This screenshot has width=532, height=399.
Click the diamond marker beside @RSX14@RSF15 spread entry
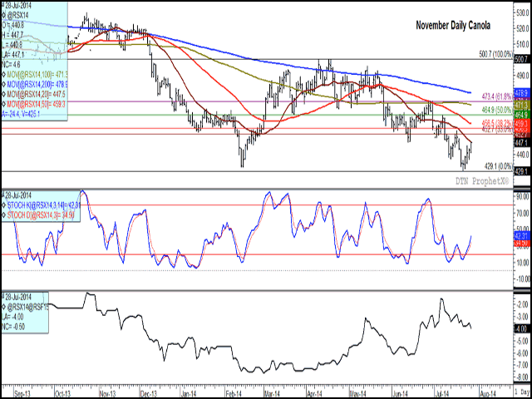tap(3, 306)
